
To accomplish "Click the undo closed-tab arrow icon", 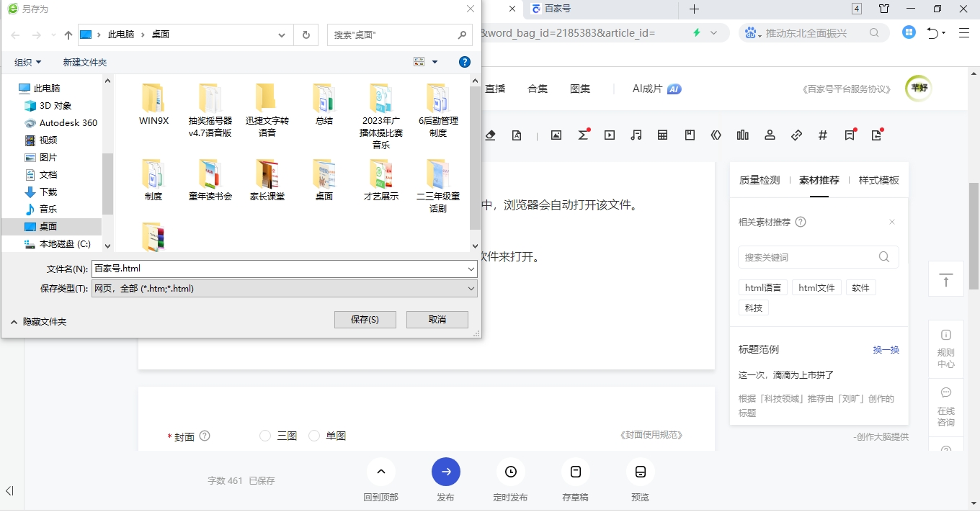I will (932, 33).
